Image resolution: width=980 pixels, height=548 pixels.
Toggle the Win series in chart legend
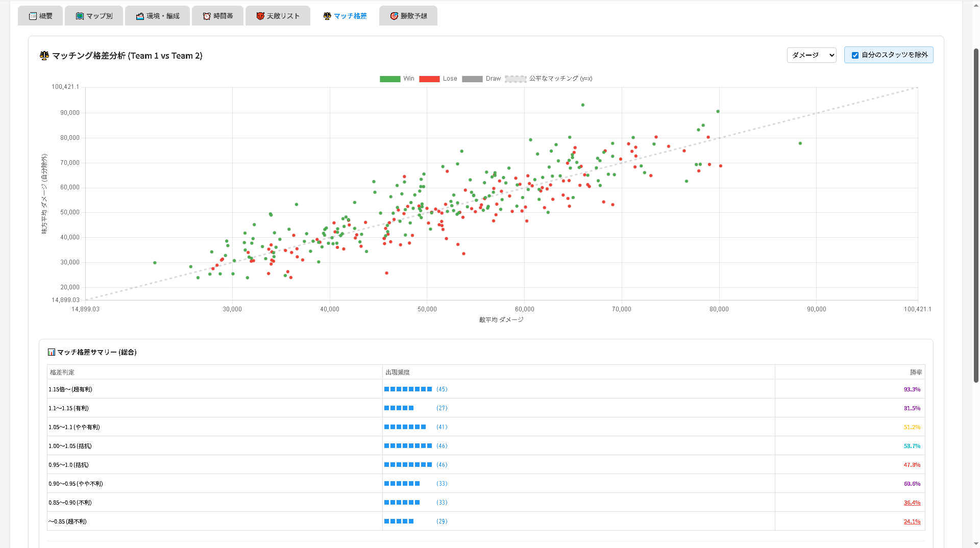(397, 79)
